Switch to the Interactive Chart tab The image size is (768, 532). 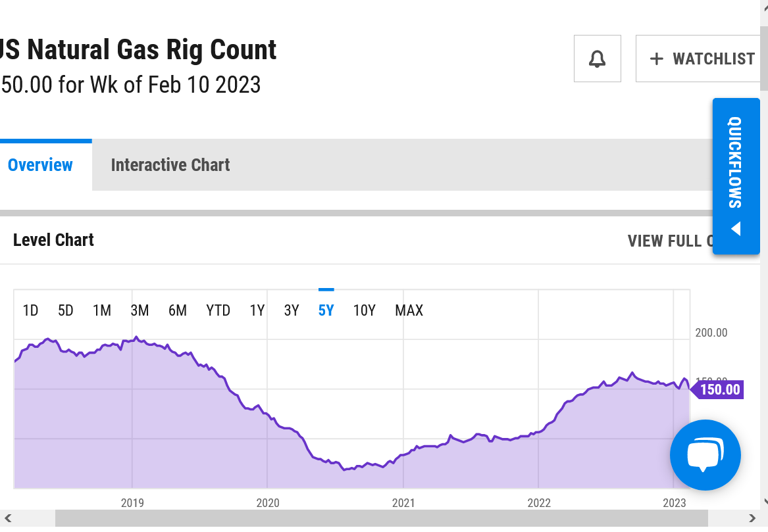click(x=170, y=165)
